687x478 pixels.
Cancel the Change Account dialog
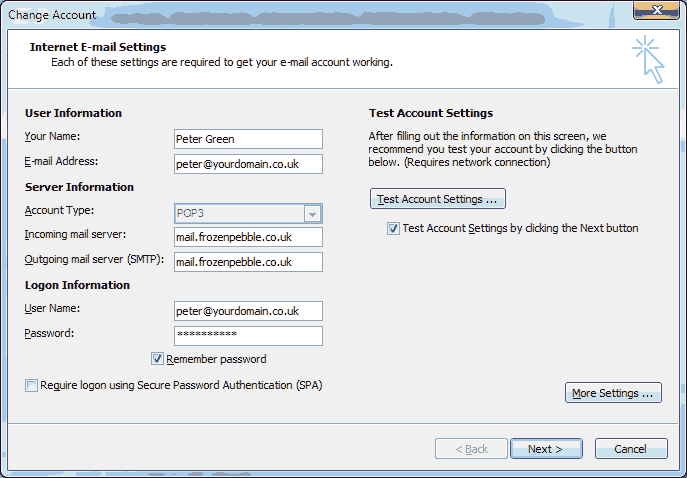(x=631, y=449)
